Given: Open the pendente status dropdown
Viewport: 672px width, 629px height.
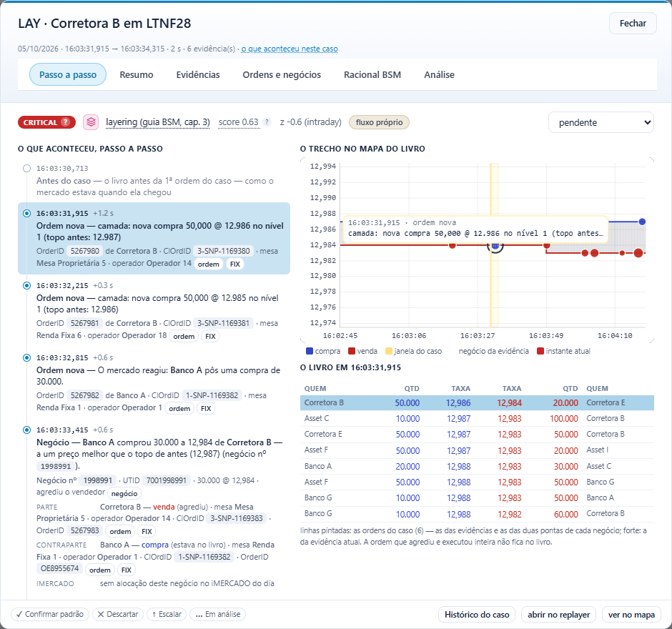Looking at the screenshot, I should pos(601,122).
